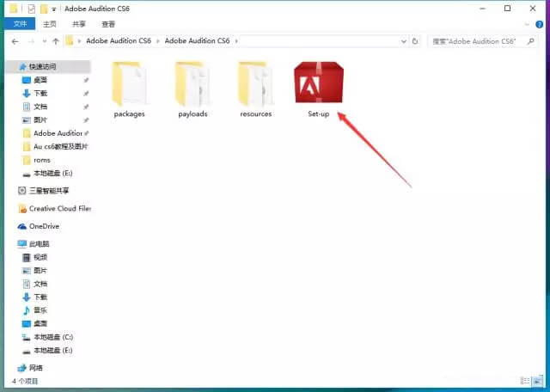Expand chevron between the two breadcrumbs
The width and height of the screenshot is (550, 392).
click(x=158, y=41)
